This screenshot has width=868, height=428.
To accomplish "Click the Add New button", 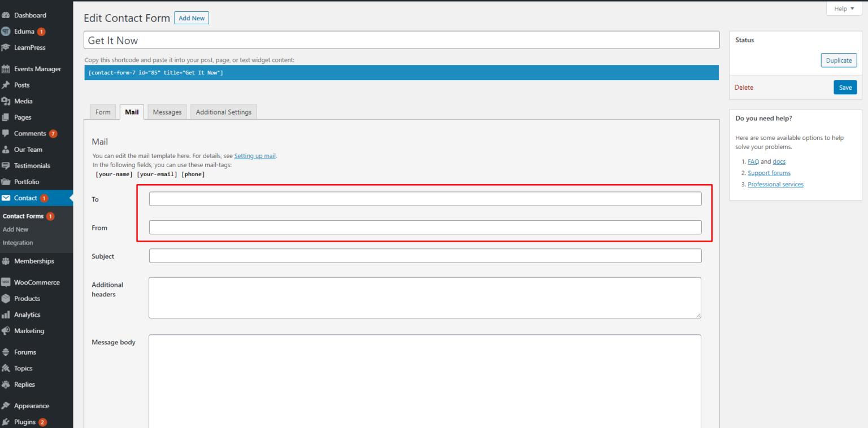I will pyautogui.click(x=191, y=18).
